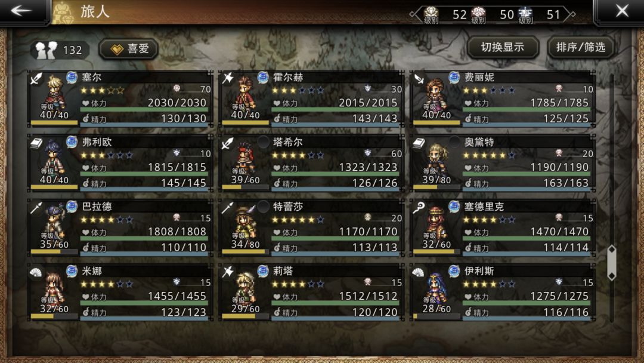Toggle favorite circle next to 塔希尔

[x=263, y=142]
